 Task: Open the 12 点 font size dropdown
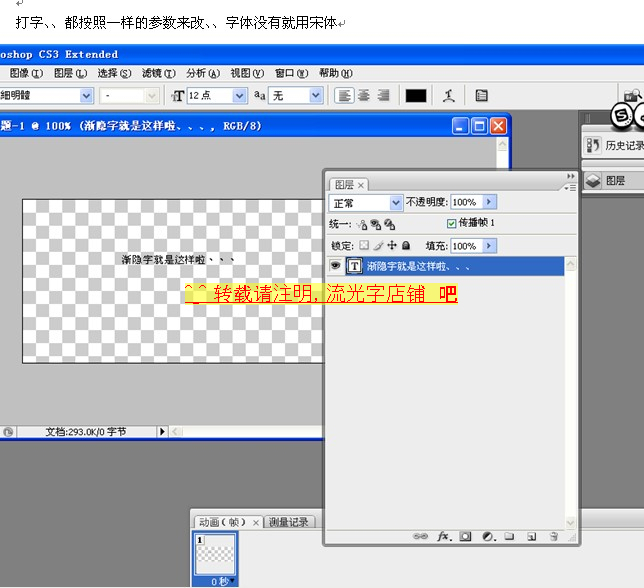pos(239,96)
